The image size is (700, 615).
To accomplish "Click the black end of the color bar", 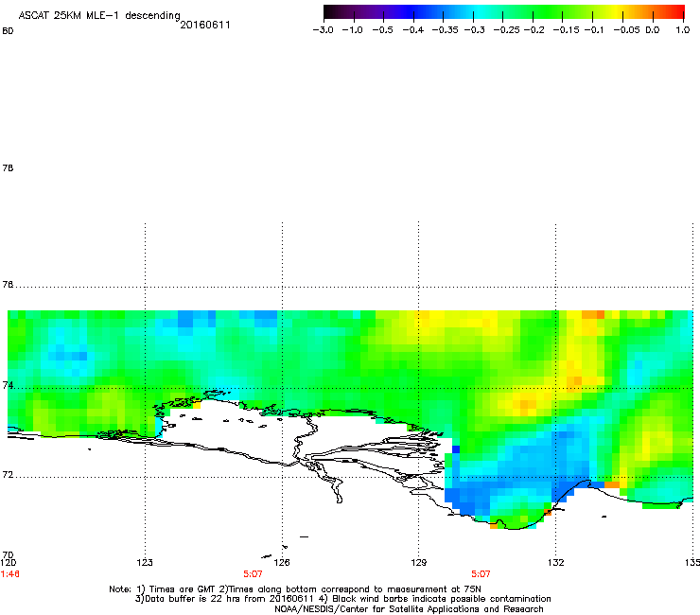I will pyautogui.click(x=330, y=12).
